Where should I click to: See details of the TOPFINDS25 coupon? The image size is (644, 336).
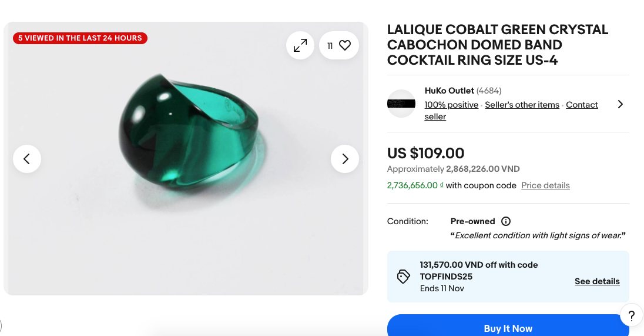point(597,281)
